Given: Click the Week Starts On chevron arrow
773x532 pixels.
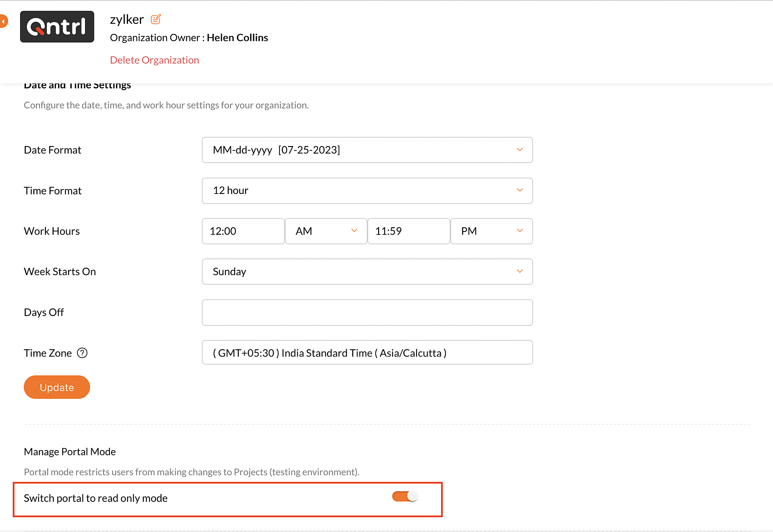Looking at the screenshot, I should click(520, 271).
